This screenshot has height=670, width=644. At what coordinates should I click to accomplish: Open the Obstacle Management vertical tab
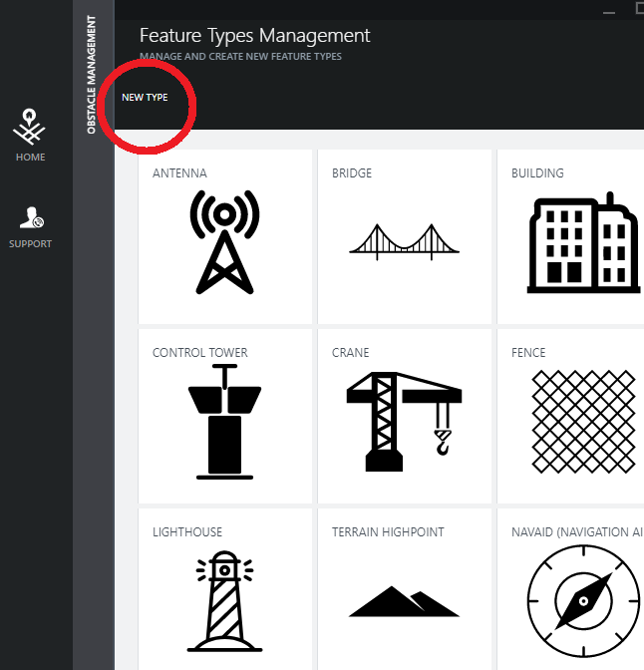[91, 75]
